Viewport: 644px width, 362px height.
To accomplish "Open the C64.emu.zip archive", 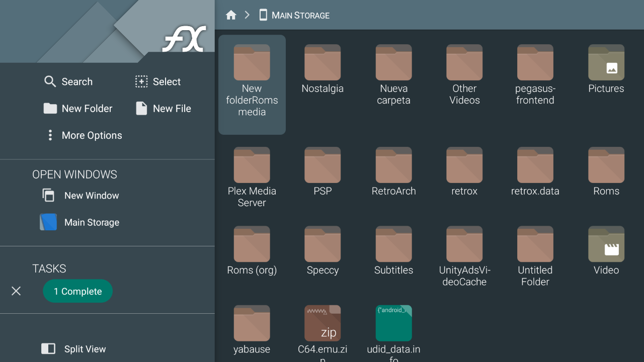I will coord(323,333).
